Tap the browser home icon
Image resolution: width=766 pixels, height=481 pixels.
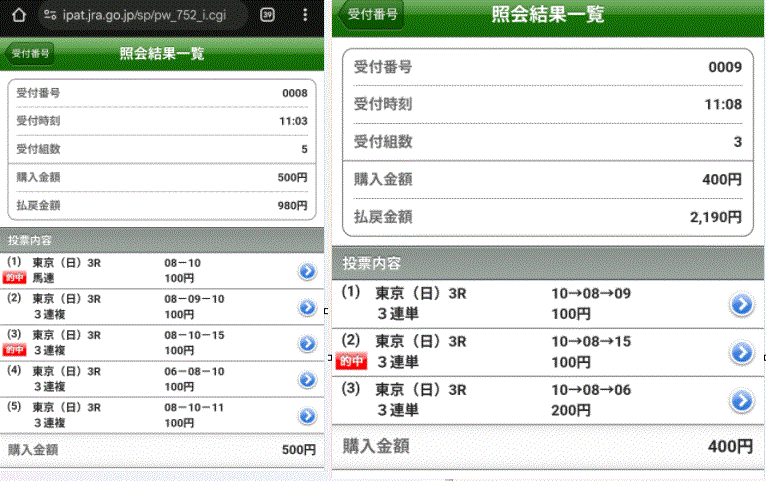(19, 15)
